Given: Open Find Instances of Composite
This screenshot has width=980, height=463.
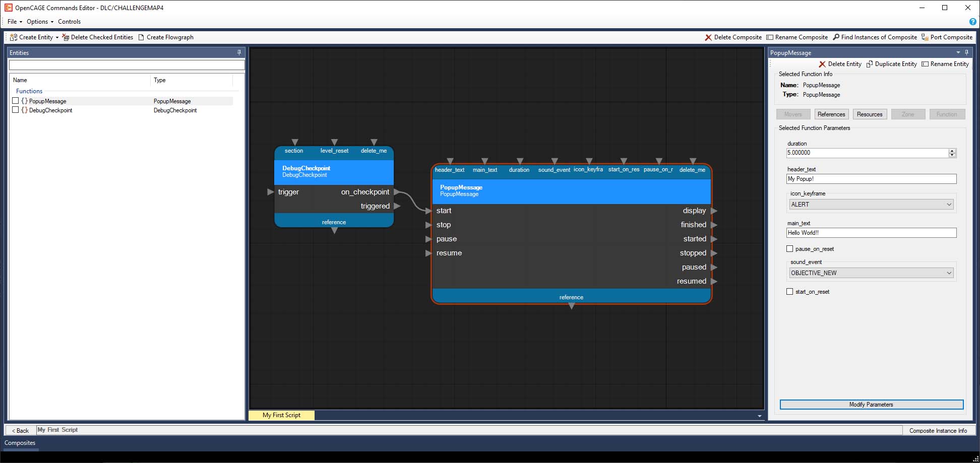Looking at the screenshot, I should [x=836, y=37].
